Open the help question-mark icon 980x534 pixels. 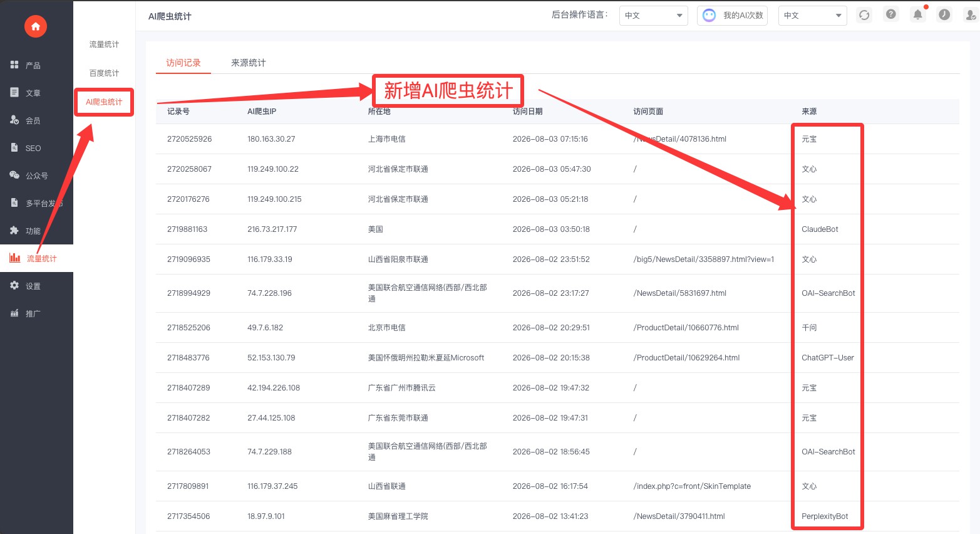891,14
